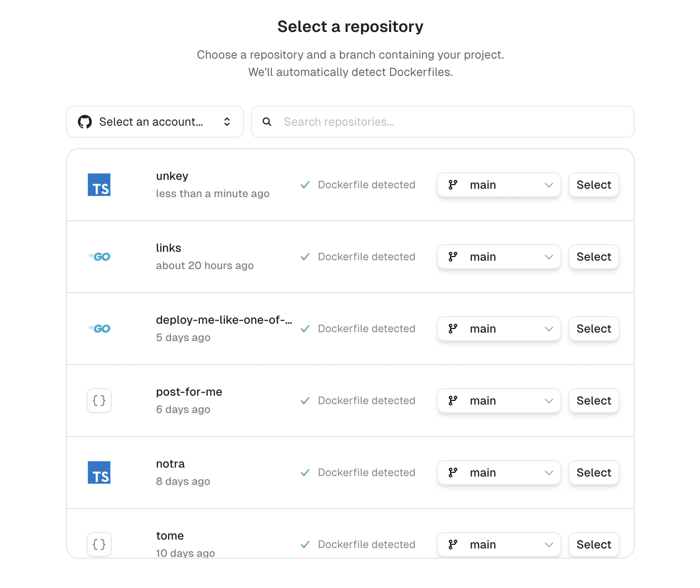Click the '8 days ago' timestamp
This screenshot has width=700, height=588.
pyautogui.click(x=183, y=481)
